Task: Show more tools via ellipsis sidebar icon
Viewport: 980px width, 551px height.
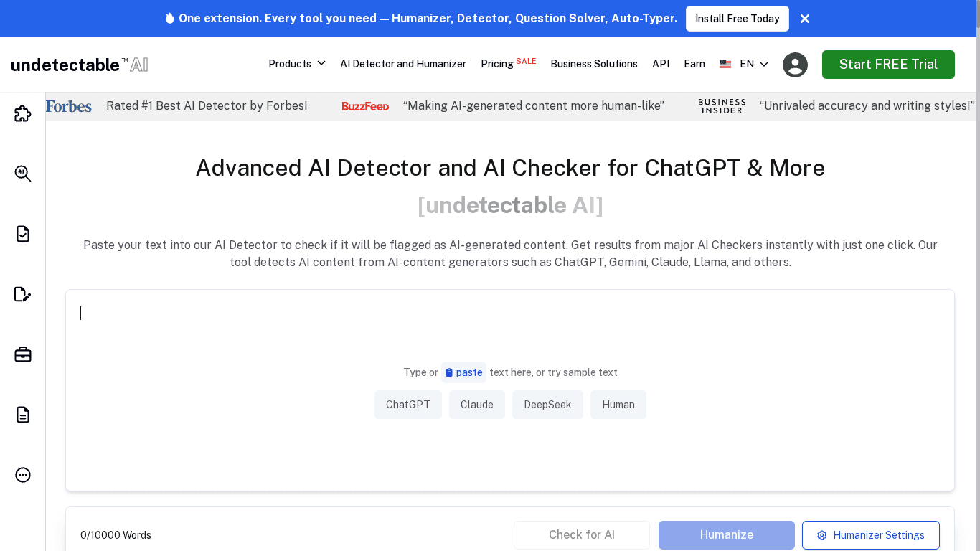Action: [x=23, y=475]
